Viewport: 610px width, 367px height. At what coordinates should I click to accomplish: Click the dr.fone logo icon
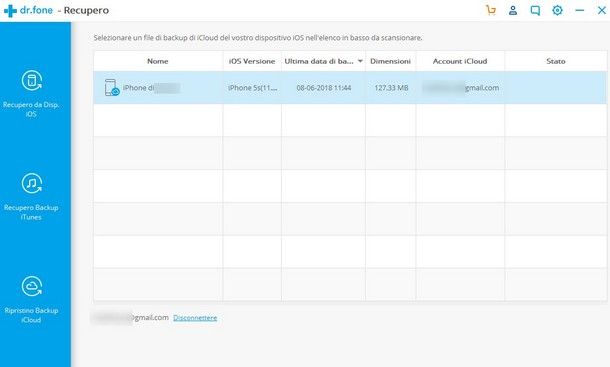coord(11,11)
